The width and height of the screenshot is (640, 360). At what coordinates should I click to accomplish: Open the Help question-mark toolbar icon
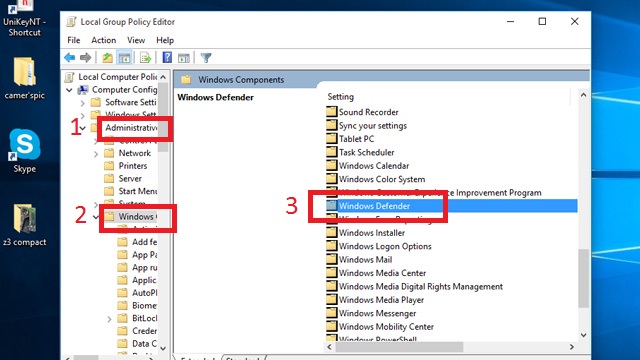[167, 57]
